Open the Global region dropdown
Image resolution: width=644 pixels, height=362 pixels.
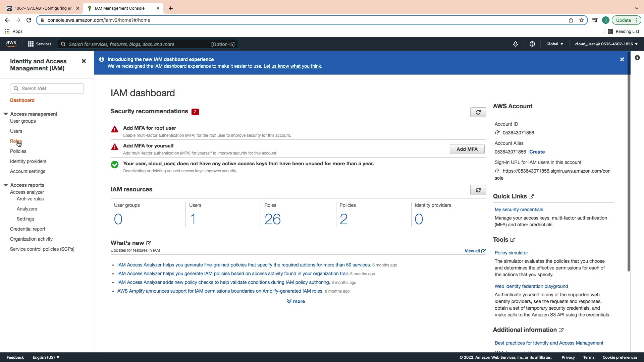pyautogui.click(x=555, y=44)
